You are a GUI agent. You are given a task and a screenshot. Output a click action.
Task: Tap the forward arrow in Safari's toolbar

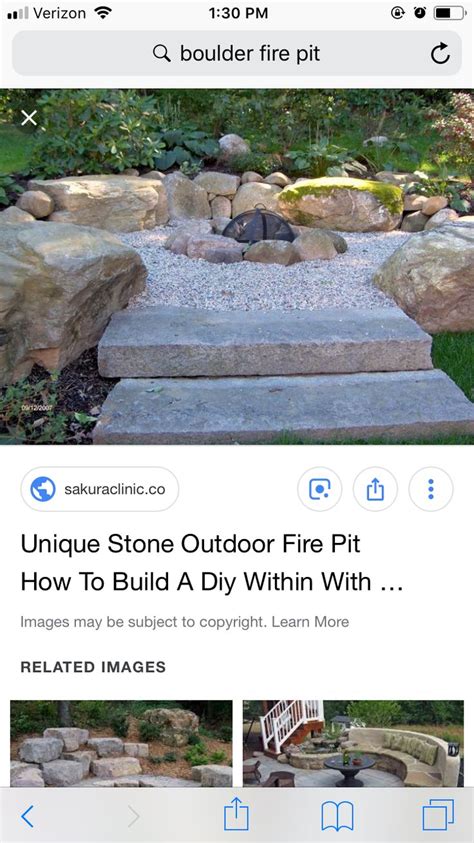[133, 816]
